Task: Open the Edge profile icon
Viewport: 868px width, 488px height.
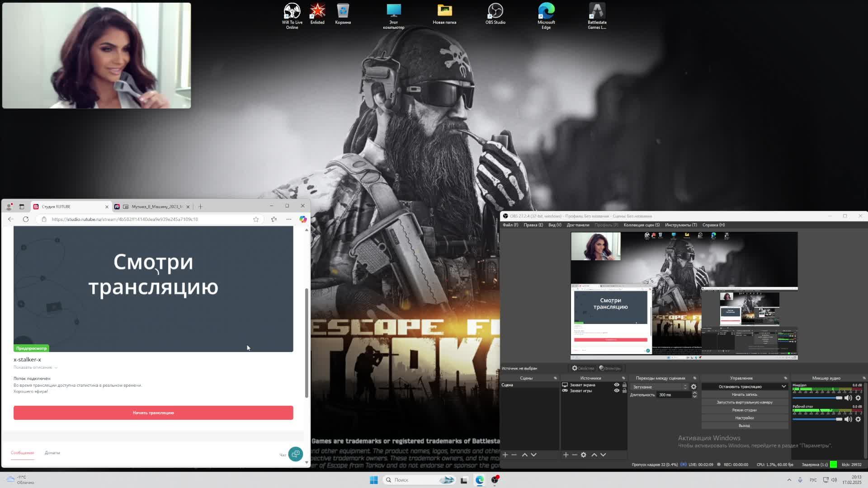Action: [x=9, y=206]
